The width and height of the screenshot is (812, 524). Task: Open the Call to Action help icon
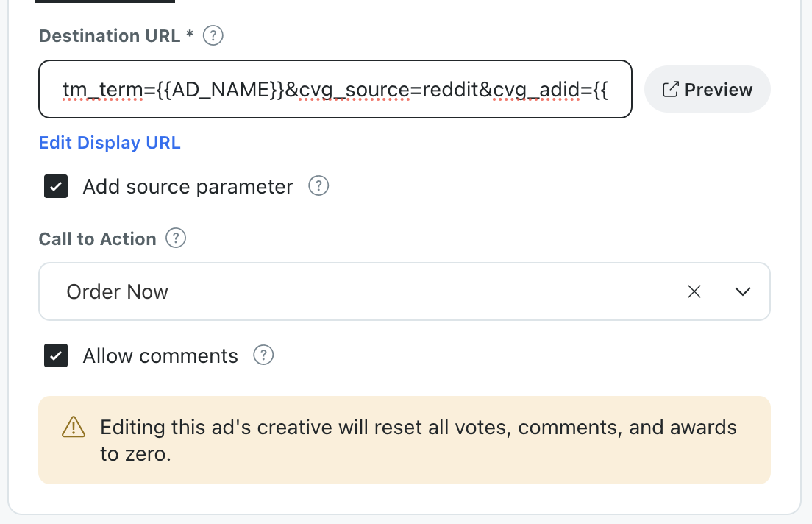point(176,238)
